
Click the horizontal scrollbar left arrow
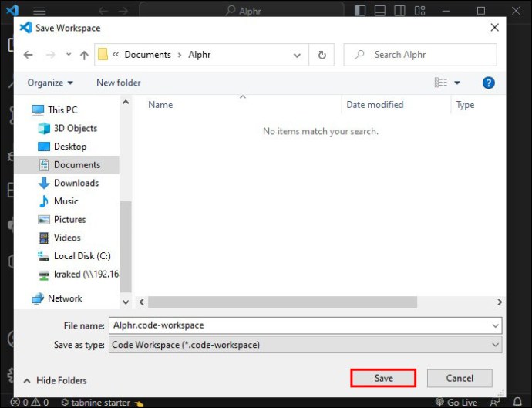[142, 302]
